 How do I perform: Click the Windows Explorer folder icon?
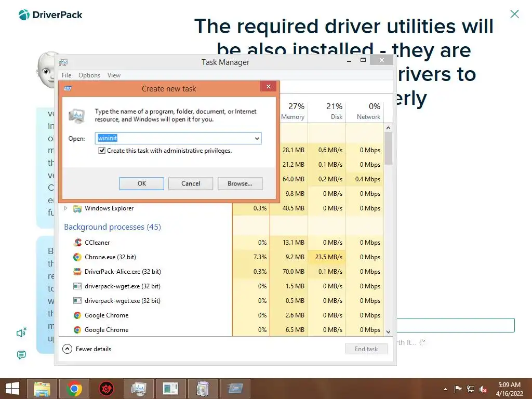pyautogui.click(x=77, y=209)
